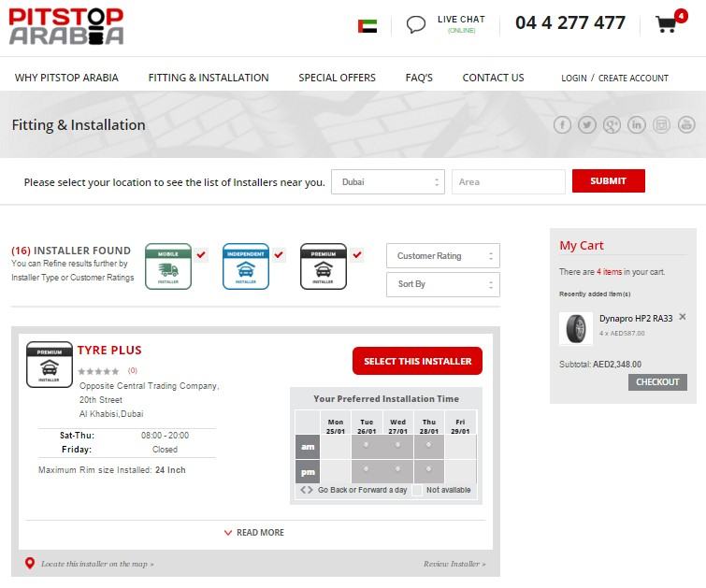Screen dimensions: 706x588
Task: Click the live chat speech bubble icon
Action: click(x=416, y=24)
